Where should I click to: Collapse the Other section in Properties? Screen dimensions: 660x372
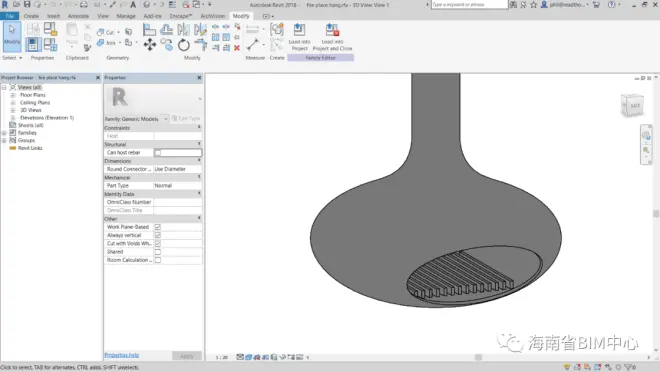tap(199, 218)
